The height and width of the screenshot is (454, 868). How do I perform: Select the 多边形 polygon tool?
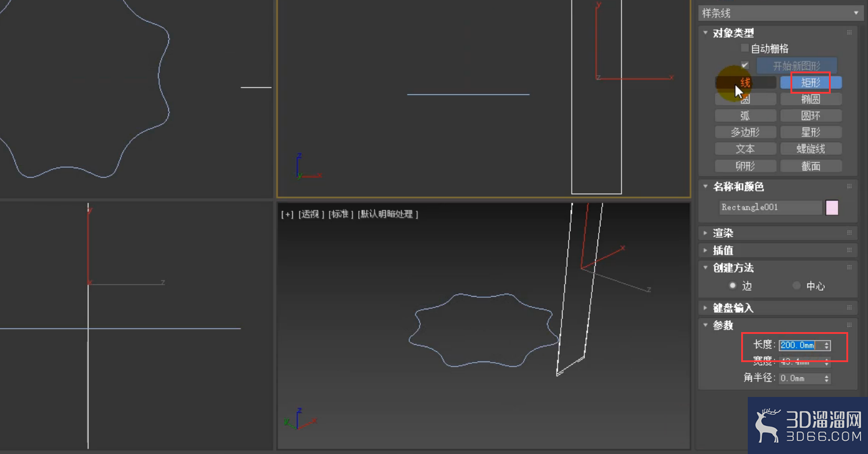tap(745, 132)
